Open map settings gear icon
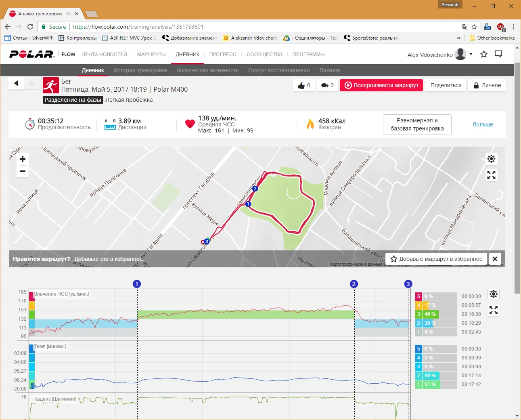 pos(491,159)
